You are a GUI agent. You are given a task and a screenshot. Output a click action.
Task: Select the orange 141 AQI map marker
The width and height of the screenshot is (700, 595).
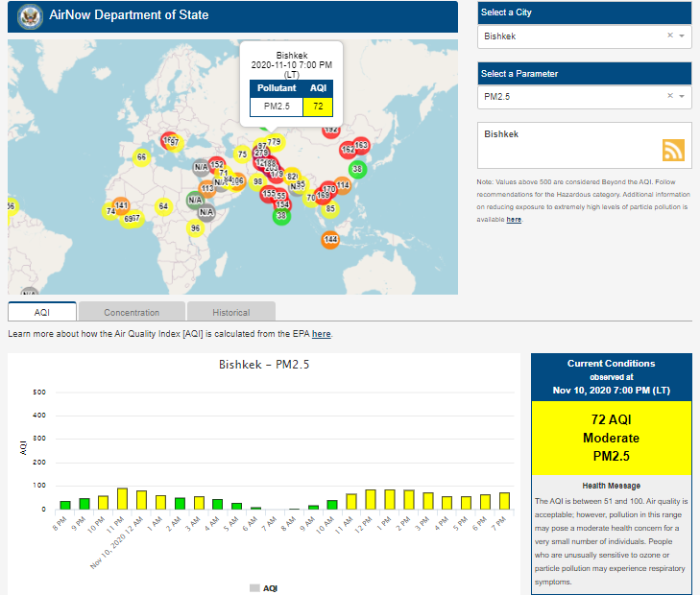tap(122, 205)
